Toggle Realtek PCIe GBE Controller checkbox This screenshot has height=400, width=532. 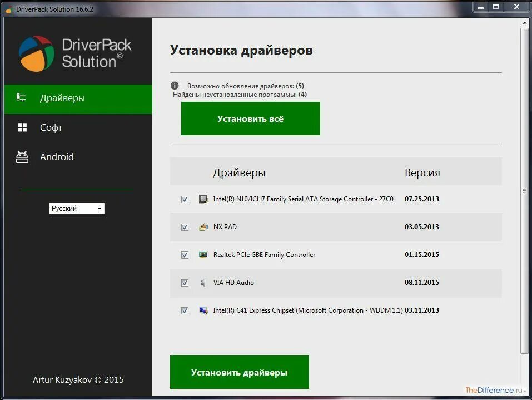point(185,255)
